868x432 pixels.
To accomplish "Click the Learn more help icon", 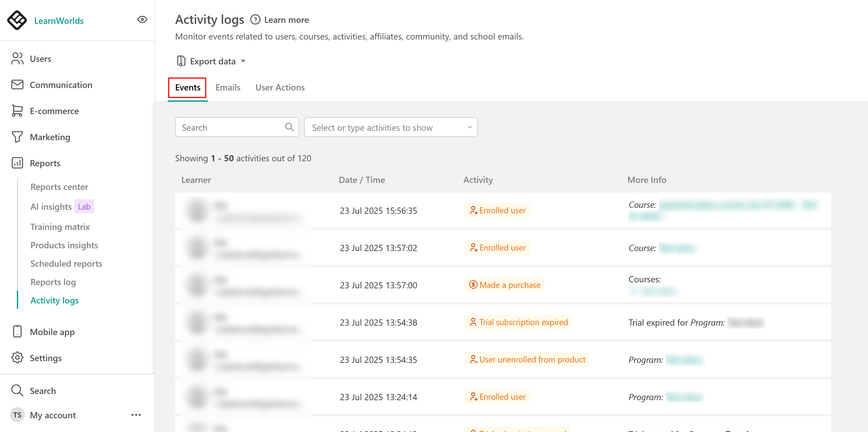I will pos(255,20).
